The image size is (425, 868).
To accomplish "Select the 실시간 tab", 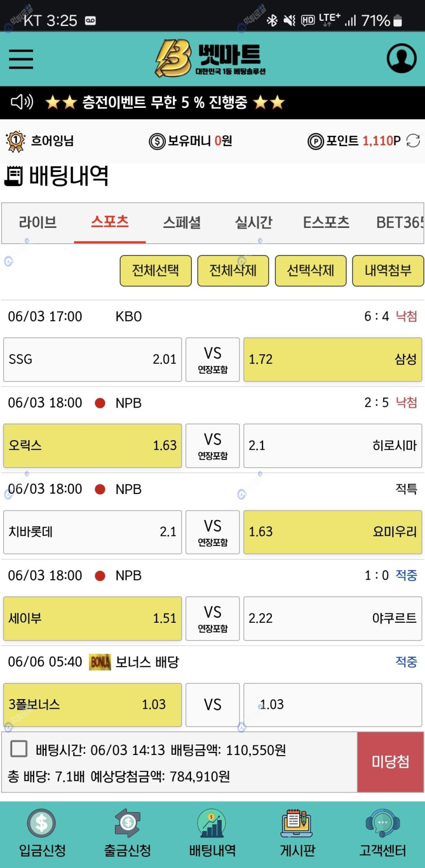I will (x=253, y=223).
